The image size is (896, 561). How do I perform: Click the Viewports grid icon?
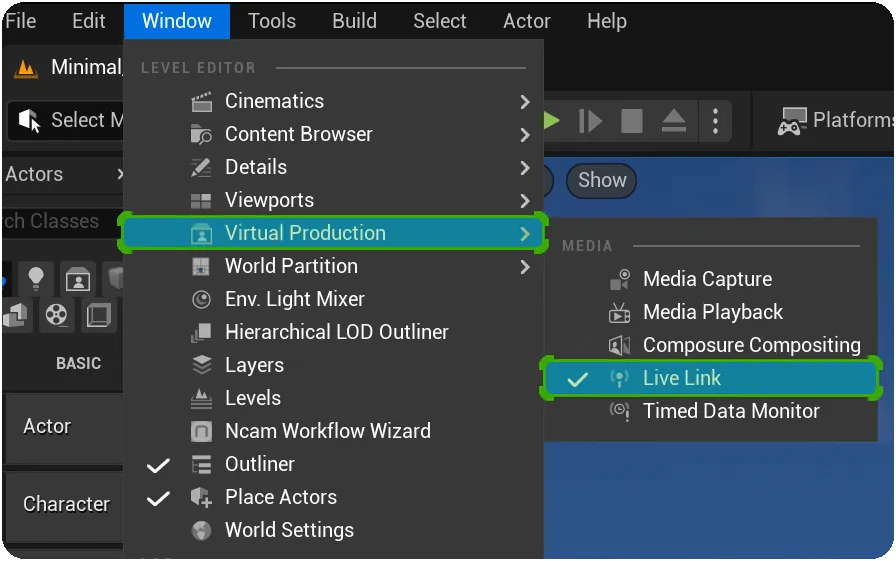click(x=201, y=201)
